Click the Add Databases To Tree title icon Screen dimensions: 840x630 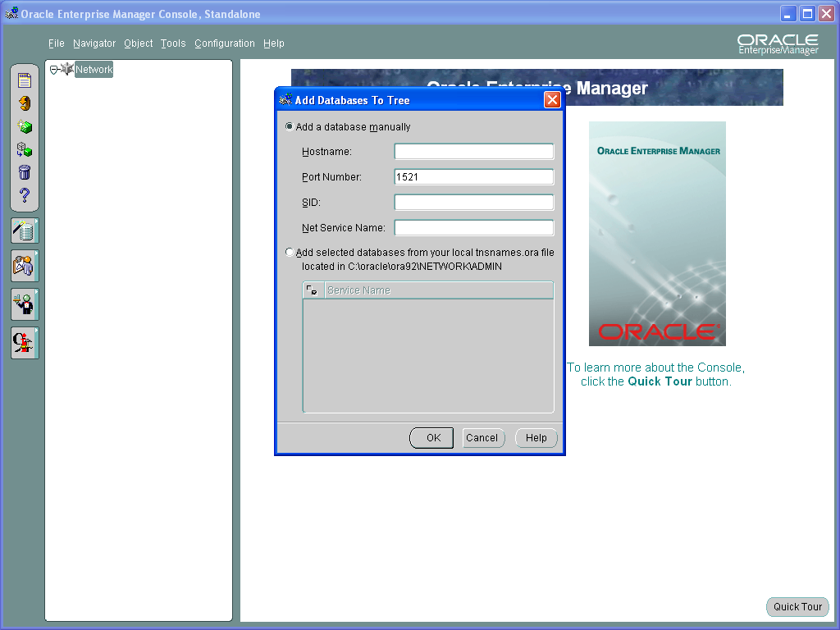(x=285, y=99)
